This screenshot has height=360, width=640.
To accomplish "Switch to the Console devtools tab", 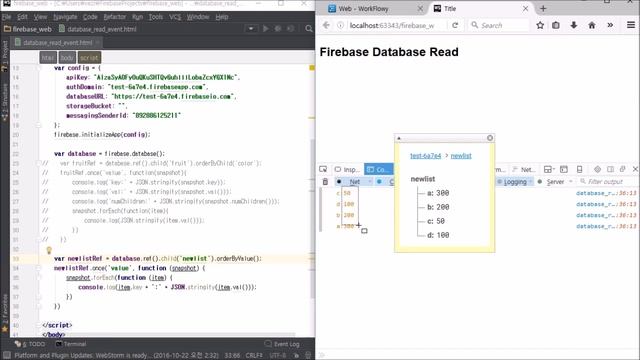I will pos(379,169).
